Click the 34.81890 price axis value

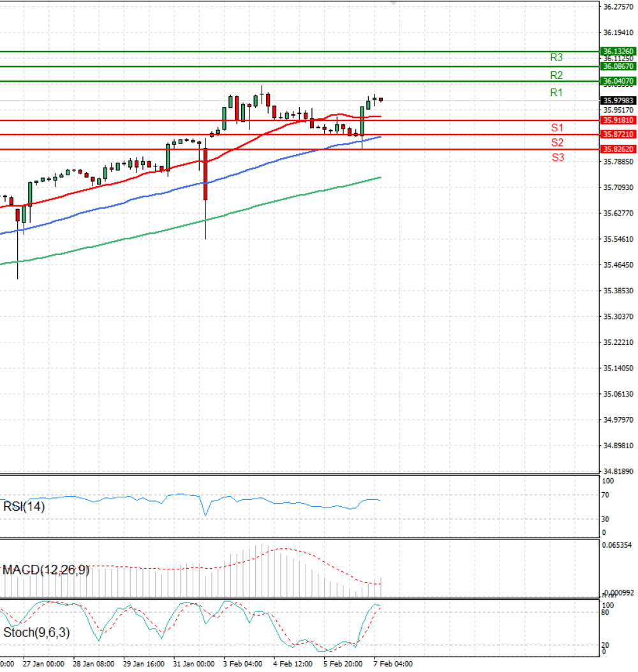(x=618, y=471)
